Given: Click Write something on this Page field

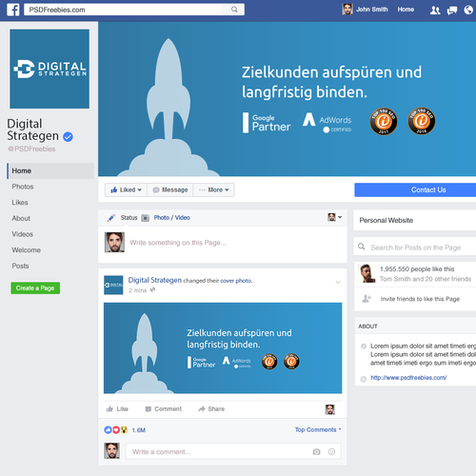Looking at the screenshot, I should pyautogui.click(x=178, y=243).
